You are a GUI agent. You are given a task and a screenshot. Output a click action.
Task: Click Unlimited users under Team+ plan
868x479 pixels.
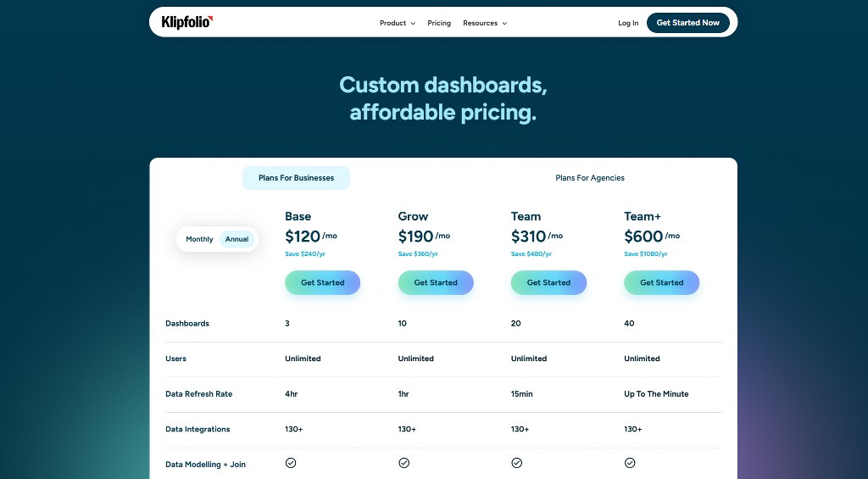tap(642, 359)
